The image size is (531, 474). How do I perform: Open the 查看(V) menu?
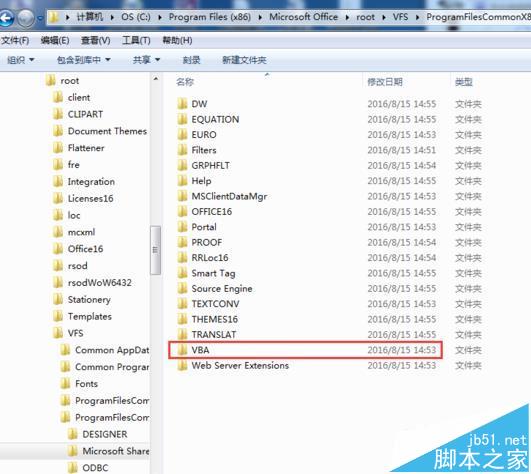coord(95,40)
